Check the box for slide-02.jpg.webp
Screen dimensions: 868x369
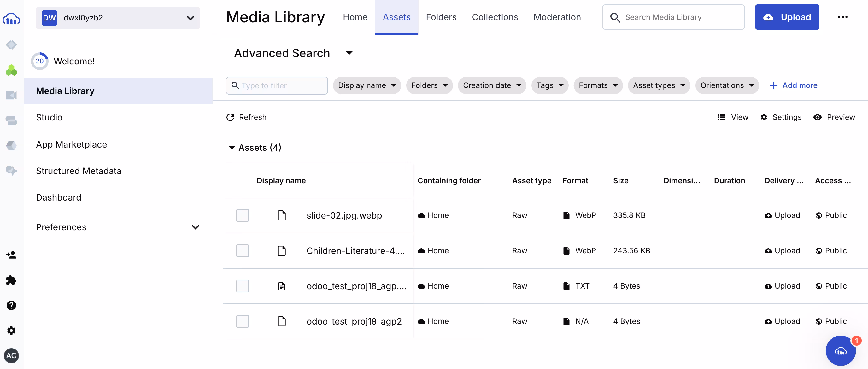tap(242, 215)
